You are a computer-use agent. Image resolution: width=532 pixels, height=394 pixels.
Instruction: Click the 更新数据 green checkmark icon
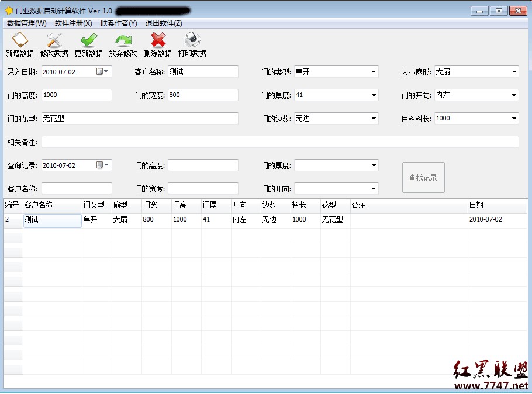coord(88,40)
